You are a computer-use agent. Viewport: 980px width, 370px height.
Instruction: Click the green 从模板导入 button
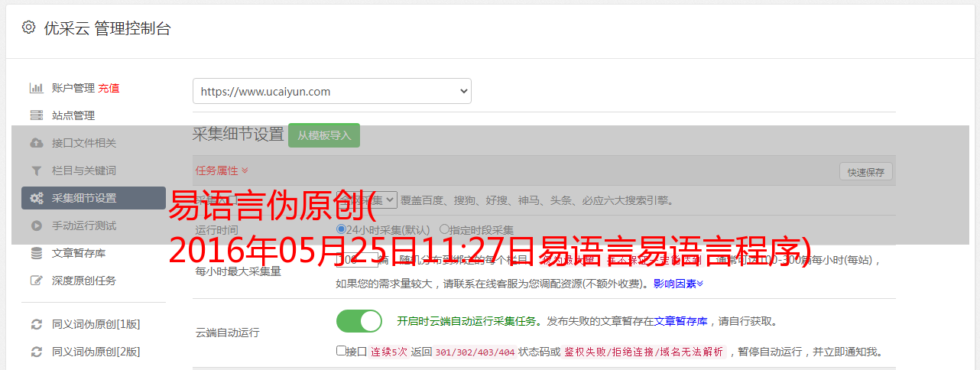[324, 135]
